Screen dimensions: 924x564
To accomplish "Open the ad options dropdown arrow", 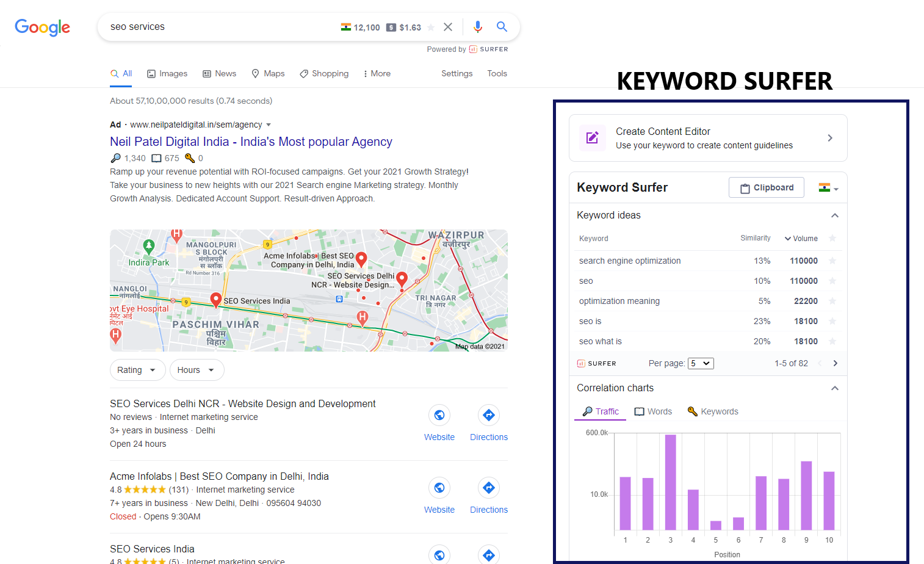I will 269,125.
